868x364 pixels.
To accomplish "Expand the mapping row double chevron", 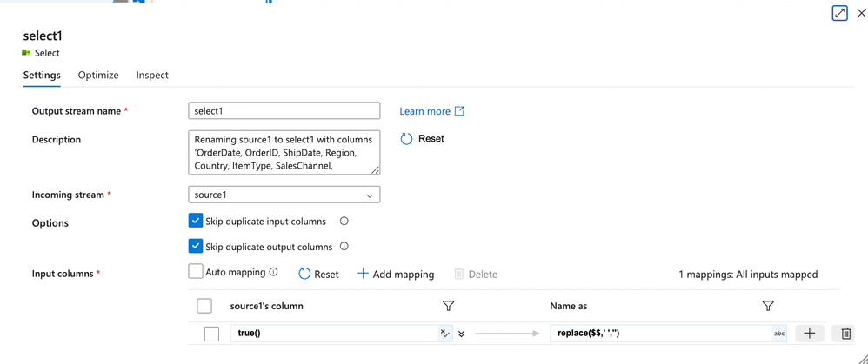I will click(x=461, y=334).
